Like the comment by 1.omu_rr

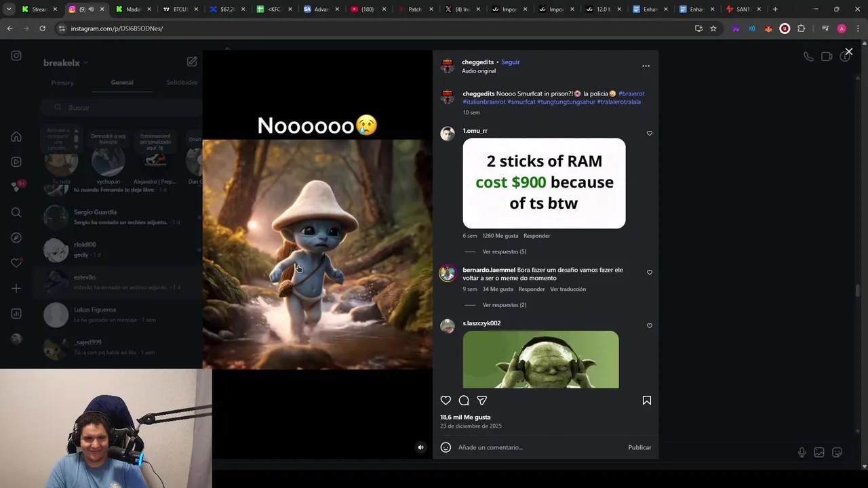tap(650, 134)
